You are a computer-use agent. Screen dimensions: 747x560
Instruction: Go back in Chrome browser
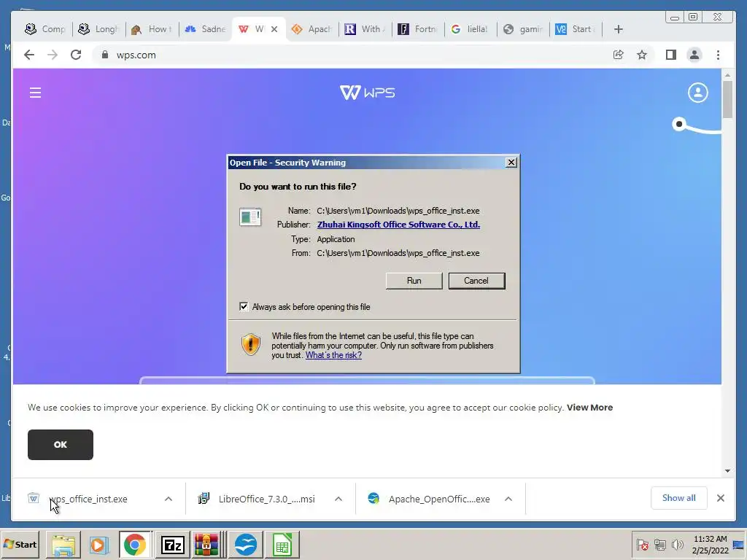coord(29,55)
